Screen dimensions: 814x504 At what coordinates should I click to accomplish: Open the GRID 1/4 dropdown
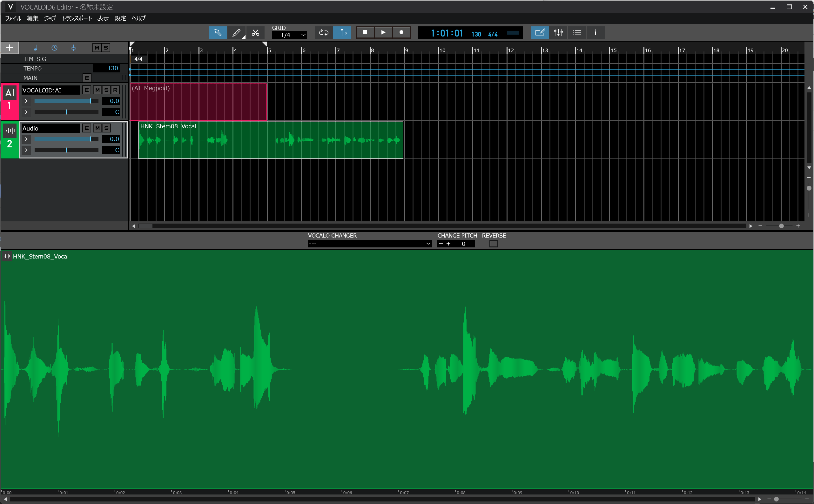[289, 35]
